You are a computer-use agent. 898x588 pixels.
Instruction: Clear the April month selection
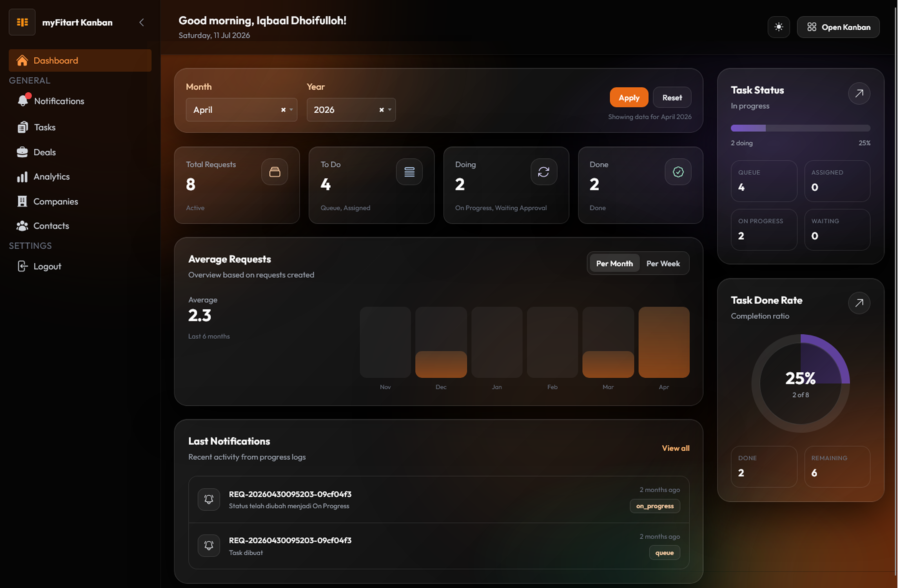click(283, 110)
